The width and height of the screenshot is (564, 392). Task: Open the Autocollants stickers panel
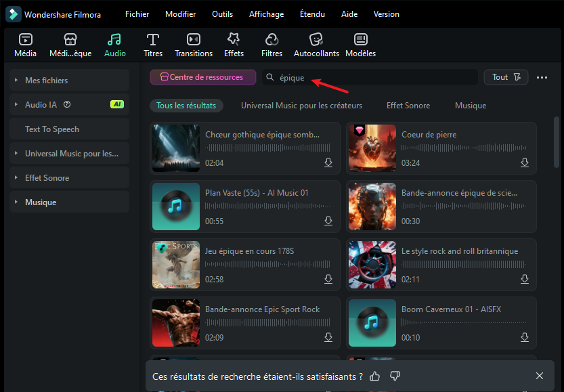[316, 45]
